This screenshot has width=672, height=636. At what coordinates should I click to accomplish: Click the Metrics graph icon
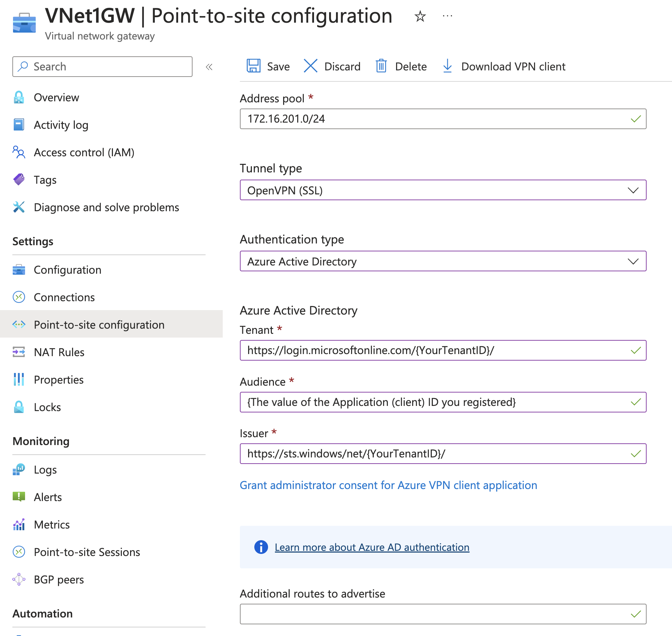click(19, 524)
